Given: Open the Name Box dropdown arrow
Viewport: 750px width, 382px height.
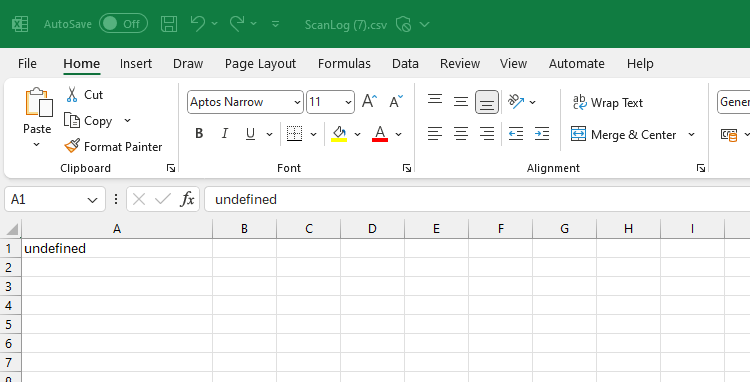Looking at the screenshot, I should coord(92,200).
